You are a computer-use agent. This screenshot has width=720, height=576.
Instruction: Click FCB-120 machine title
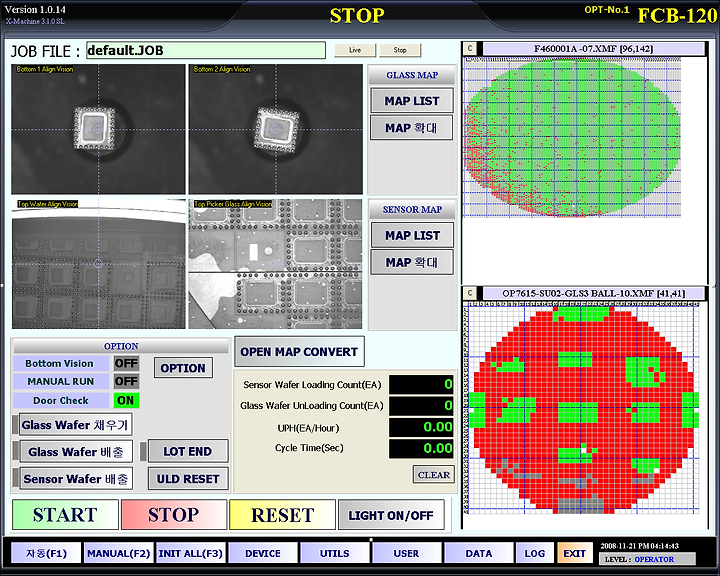677,16
